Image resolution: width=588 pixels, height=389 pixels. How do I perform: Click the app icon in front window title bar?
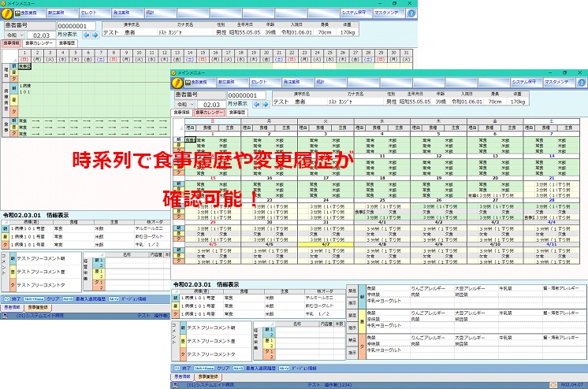point(173,72)
